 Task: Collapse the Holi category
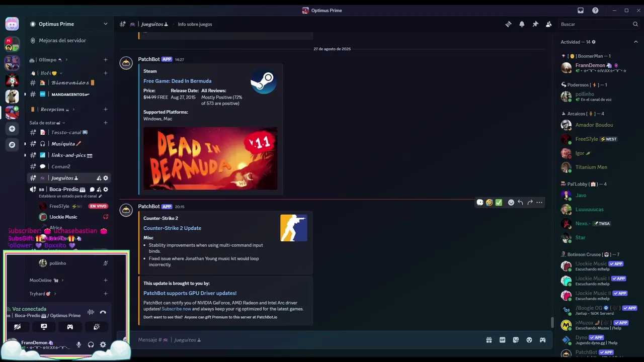click(x=46, y=73)
